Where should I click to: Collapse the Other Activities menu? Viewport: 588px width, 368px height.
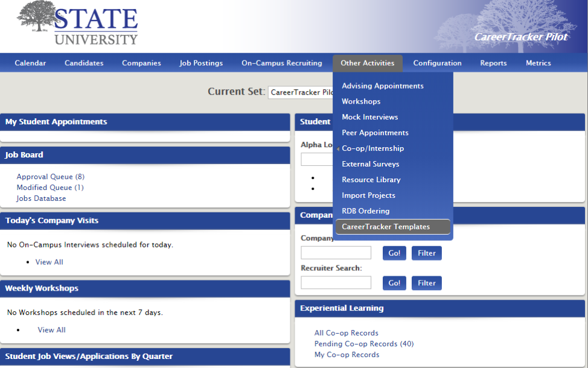tap(368, 63)
